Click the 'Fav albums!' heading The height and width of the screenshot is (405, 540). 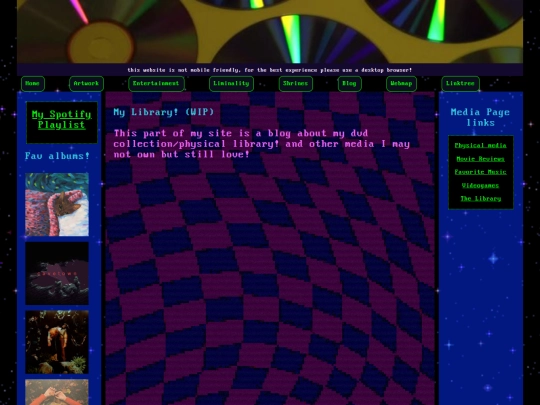[x=57, y=156]
